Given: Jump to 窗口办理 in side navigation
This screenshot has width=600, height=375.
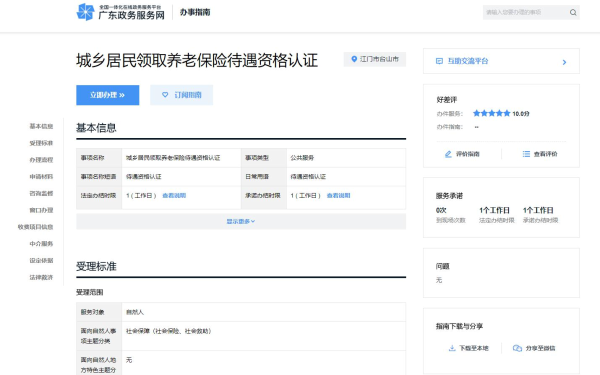Looking at the screenshot, I should 41,210.
